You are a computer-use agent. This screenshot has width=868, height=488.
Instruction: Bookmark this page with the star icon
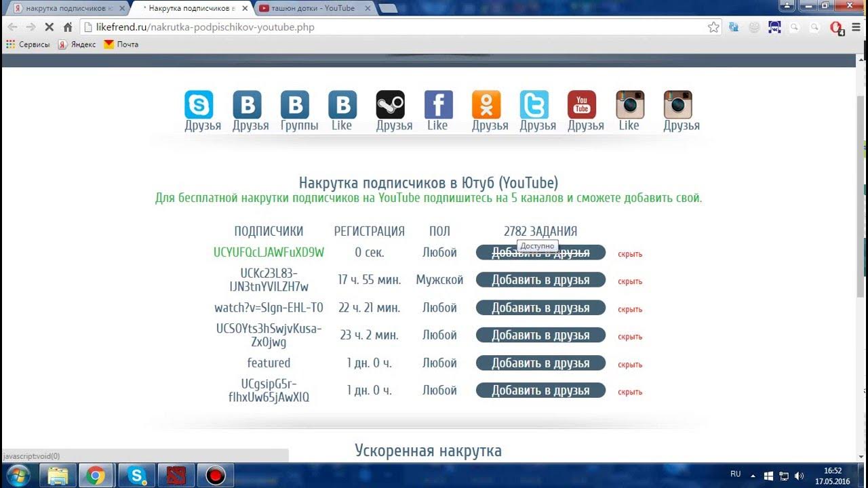[713, 27]
